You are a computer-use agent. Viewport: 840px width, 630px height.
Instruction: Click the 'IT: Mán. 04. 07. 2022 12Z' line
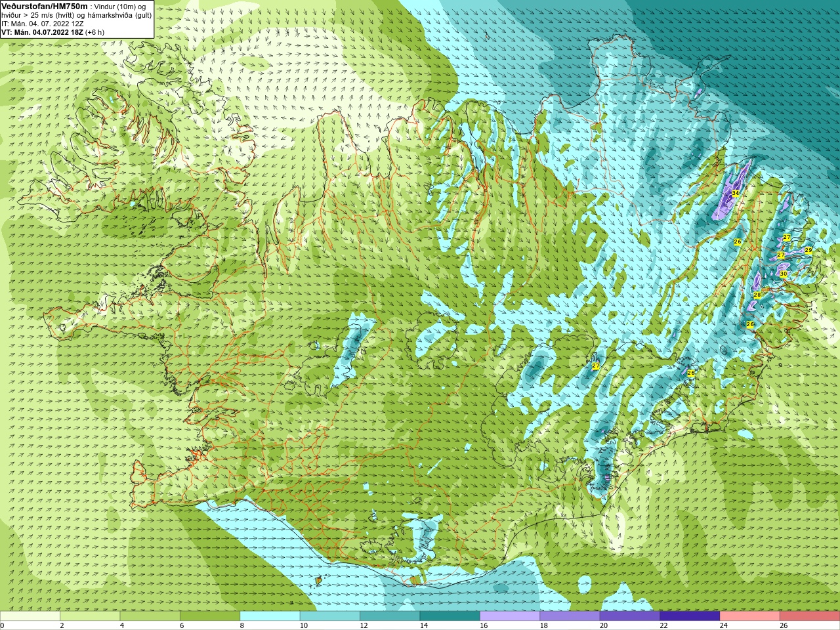tap(42, 24)
